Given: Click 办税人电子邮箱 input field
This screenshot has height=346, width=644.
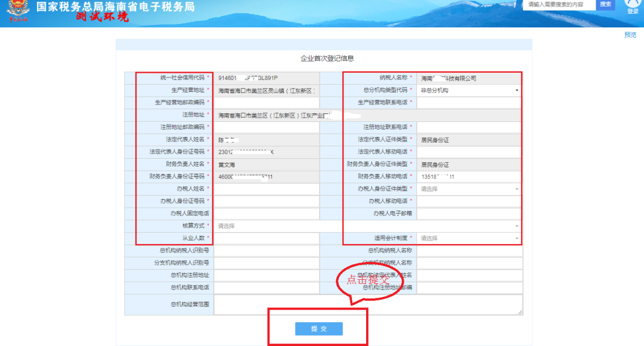Looking at the screenshot, I should [469, 214].
